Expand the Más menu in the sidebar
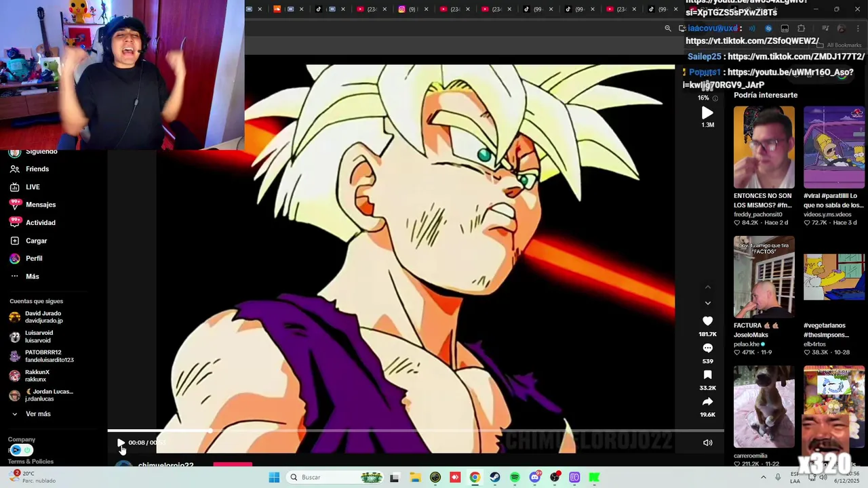Screen dimensions: 868x488 point(32,277)
